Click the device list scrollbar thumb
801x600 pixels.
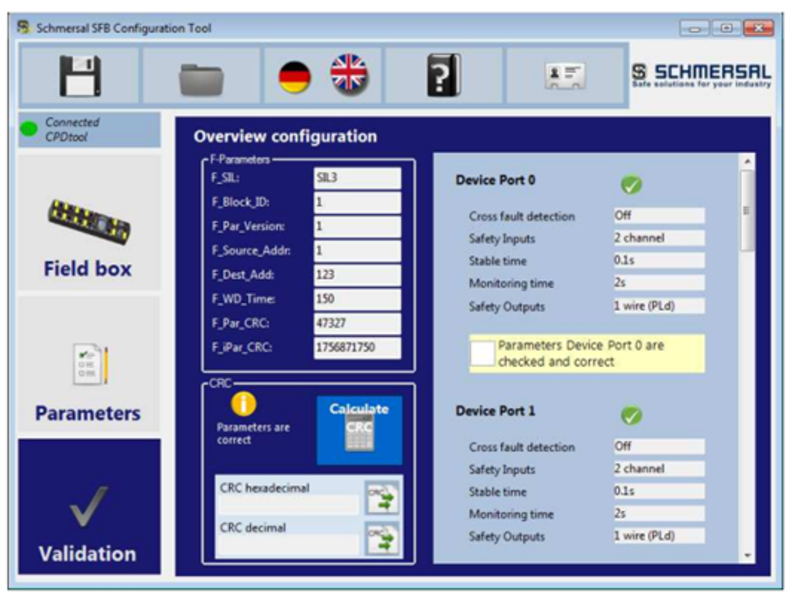coord(747,210)
